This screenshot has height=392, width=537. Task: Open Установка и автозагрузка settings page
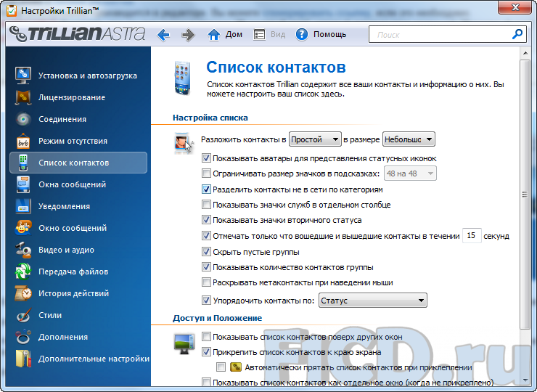(88, 75)
